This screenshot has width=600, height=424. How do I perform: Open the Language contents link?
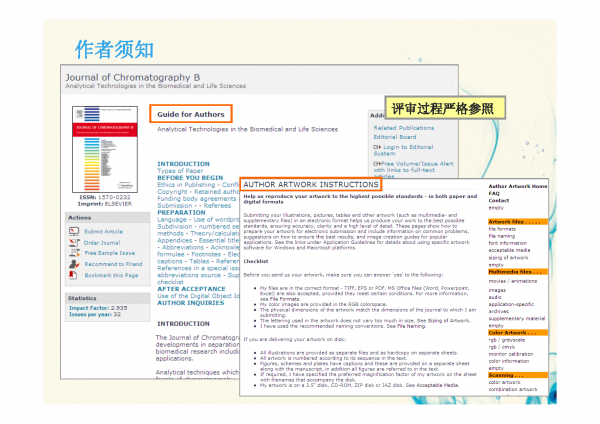coord(172,219)
